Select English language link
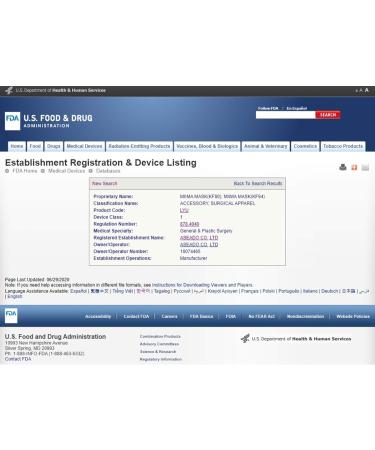Image resolution: width=375 pixels, height=450 pixels. pyautogui.click(x=15, y=296)
